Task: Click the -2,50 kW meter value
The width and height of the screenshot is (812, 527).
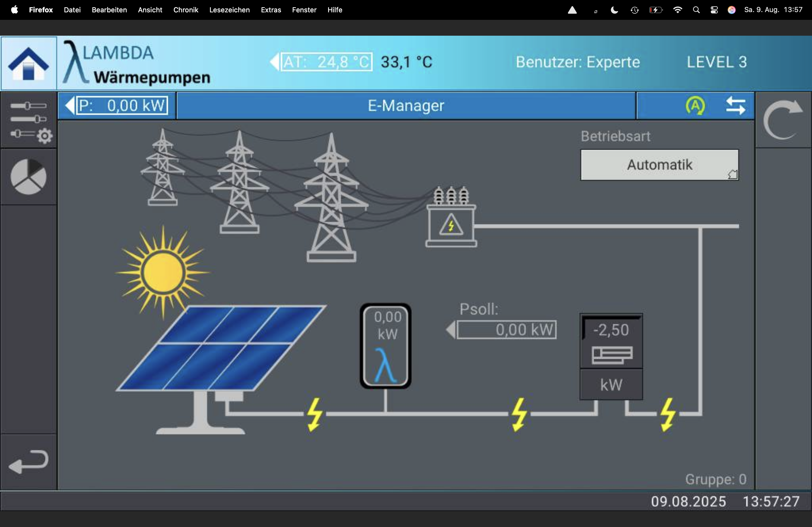Action: pos(611,330)
